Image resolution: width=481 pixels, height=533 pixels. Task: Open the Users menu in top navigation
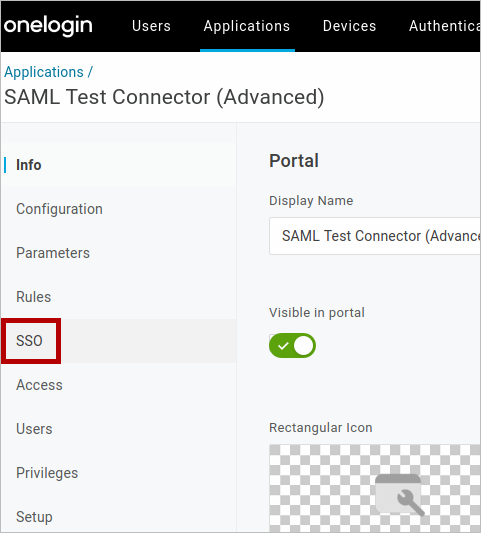coord(151,26)
